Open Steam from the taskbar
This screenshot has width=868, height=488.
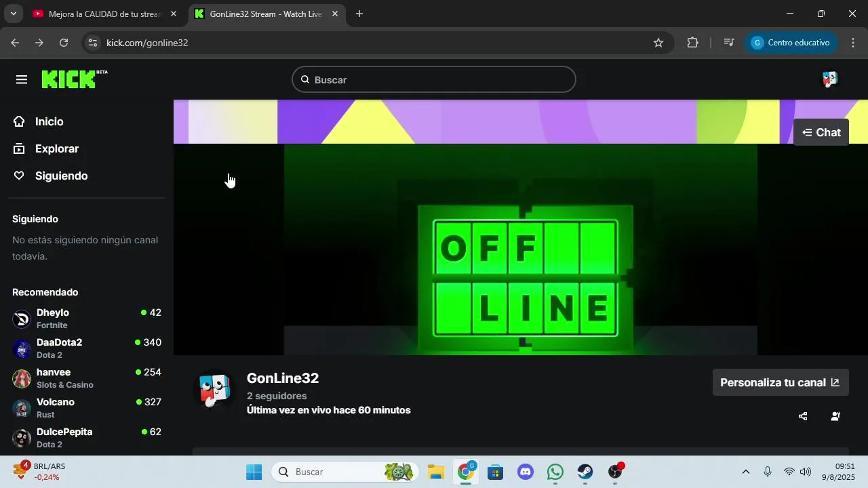(585, 472)
